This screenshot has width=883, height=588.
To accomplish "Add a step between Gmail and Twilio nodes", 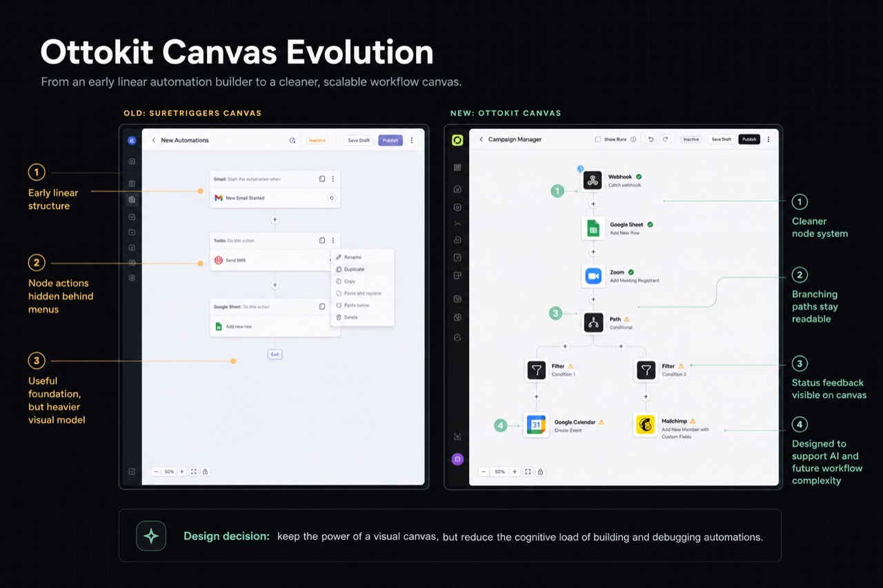I will click(x=275, y=220).
